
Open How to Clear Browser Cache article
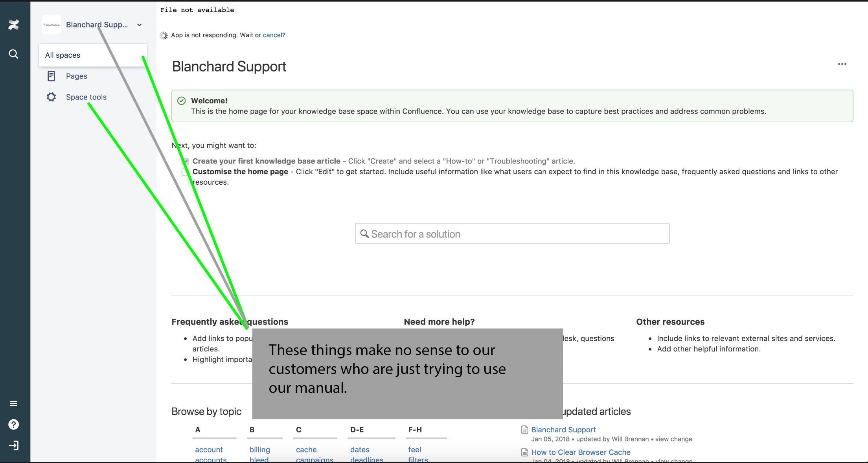(x=581, y=452)
